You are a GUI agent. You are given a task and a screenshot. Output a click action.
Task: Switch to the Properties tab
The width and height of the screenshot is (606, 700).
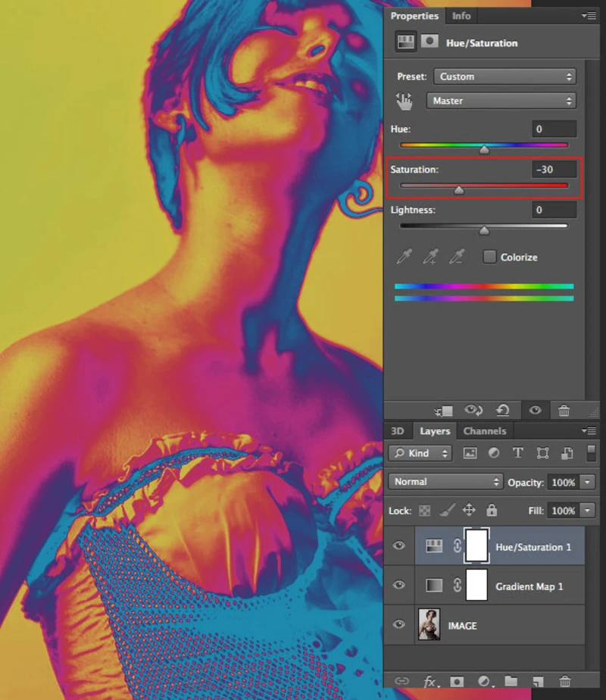tap(414, 16)
